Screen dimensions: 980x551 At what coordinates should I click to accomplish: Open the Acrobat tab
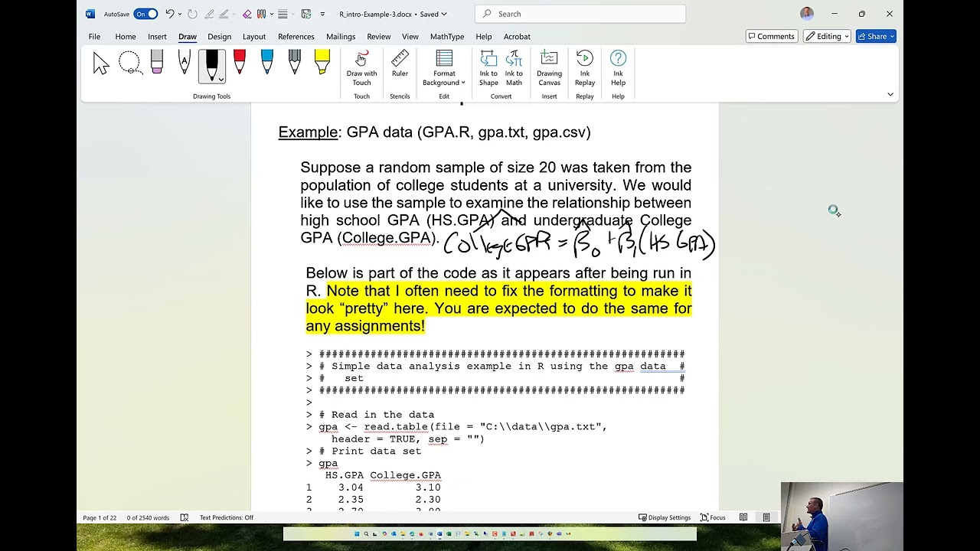tap(517, 36)
